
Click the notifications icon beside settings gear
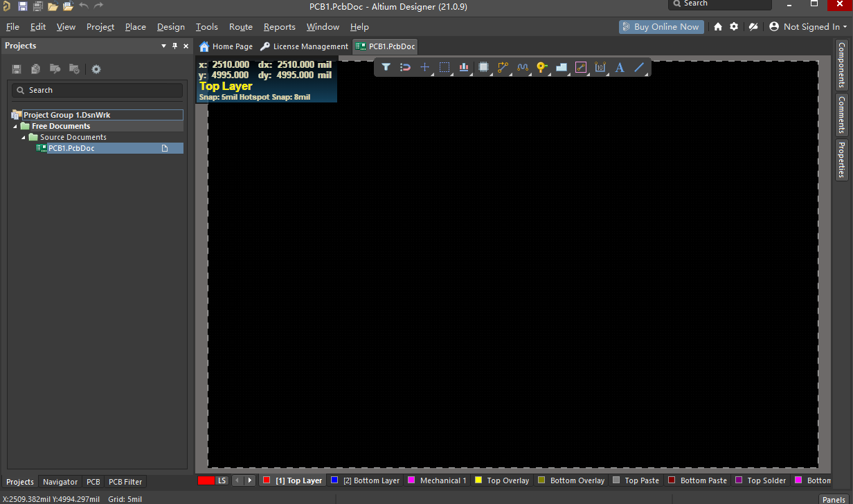click(x=753, y=26)
